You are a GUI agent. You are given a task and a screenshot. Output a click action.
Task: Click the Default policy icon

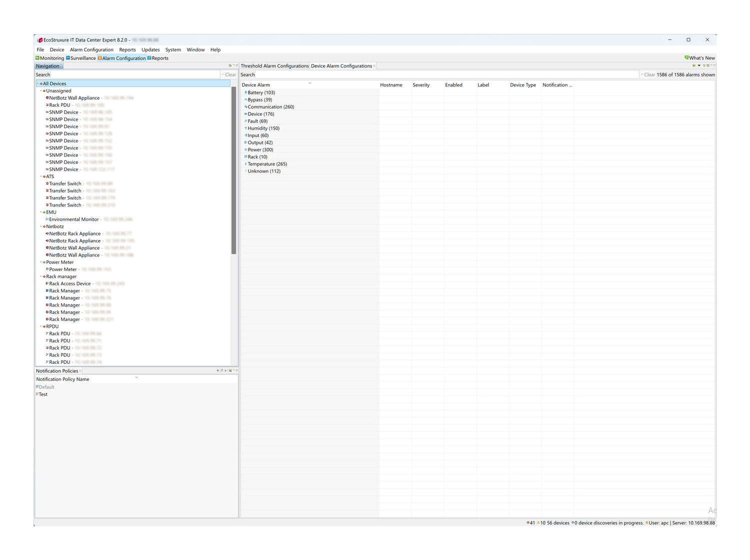click(x=37, y=387)
